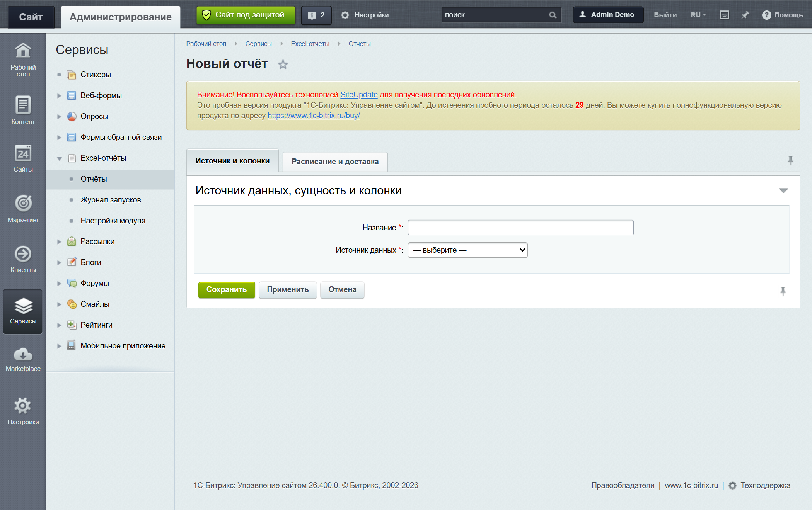Viewport: 812px width, 510px height.
Task: Click the Рабочий стол breadcrumb link
Action: pos(206,44)
